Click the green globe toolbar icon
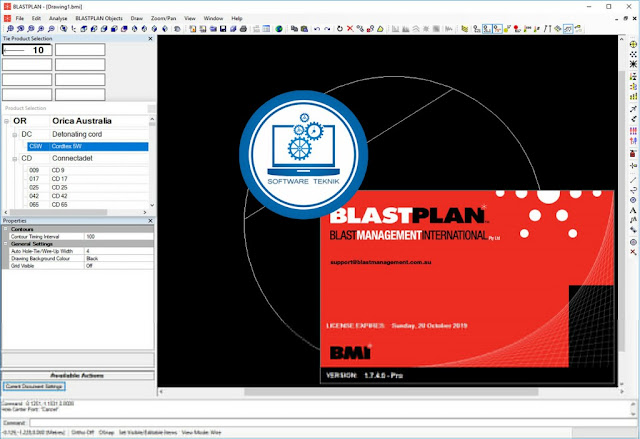Screen dimensions: 640x439 (279, 29)
